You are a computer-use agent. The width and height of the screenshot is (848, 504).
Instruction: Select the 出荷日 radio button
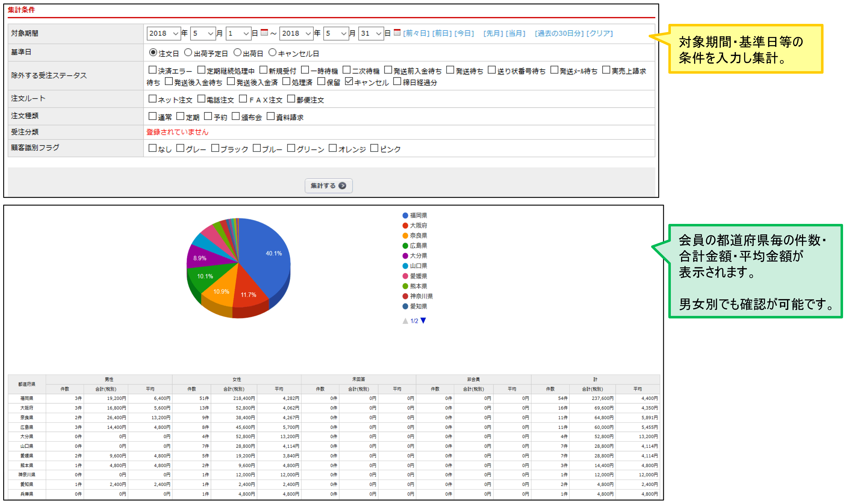click(x=237, y=53)
